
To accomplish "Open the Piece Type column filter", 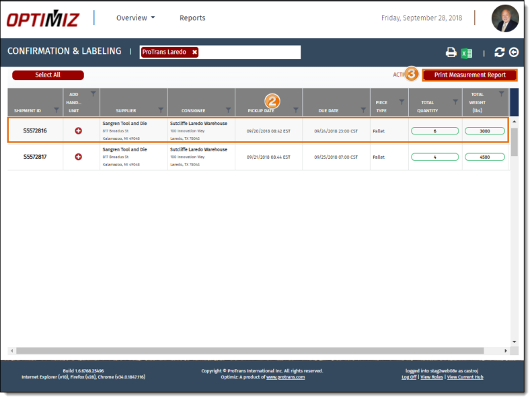I will (402, 102).
